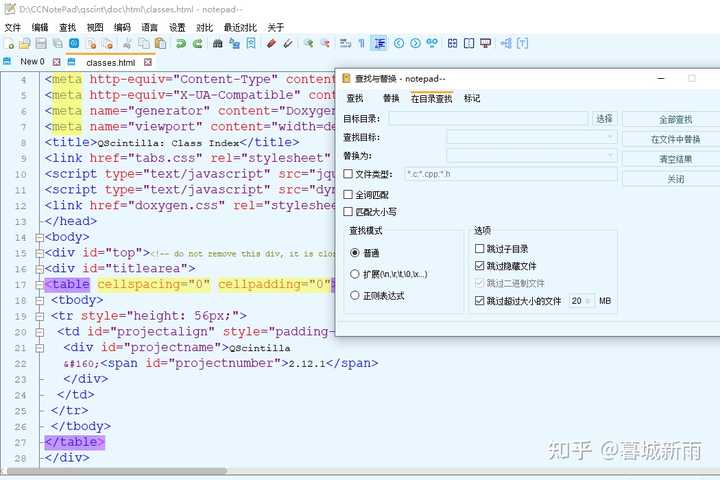Switch to the 查找 dialog tab
The image size is (720, 480).
354,98
